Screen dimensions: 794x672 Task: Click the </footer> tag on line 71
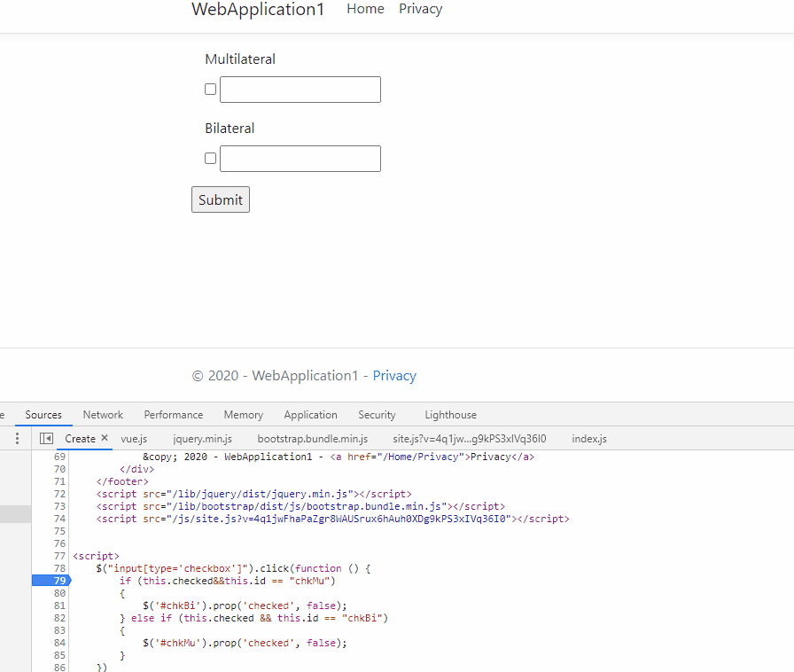coord(122,481)
